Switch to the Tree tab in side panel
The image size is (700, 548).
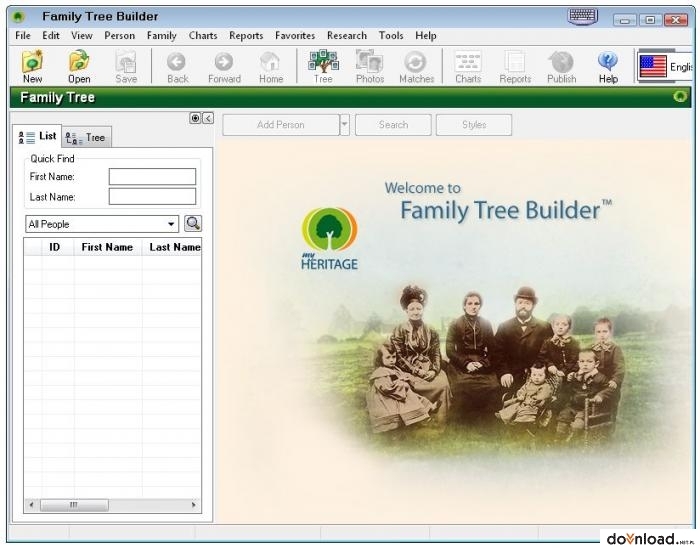click(x=86, y=137)
